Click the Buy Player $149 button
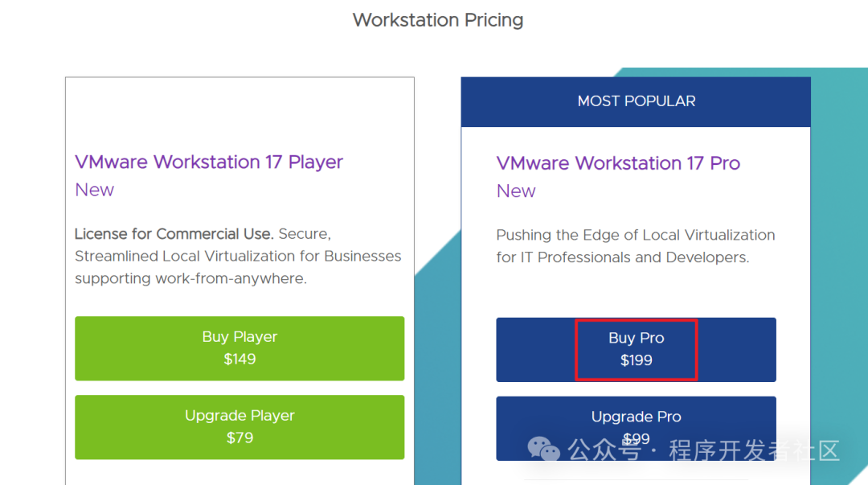The height and width of the screenshot is (485, 868). coord(240,348)
